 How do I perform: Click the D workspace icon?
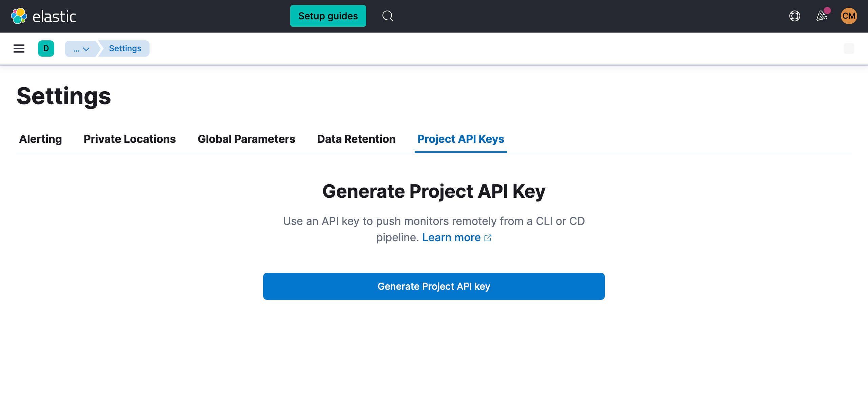coord(46,48)
